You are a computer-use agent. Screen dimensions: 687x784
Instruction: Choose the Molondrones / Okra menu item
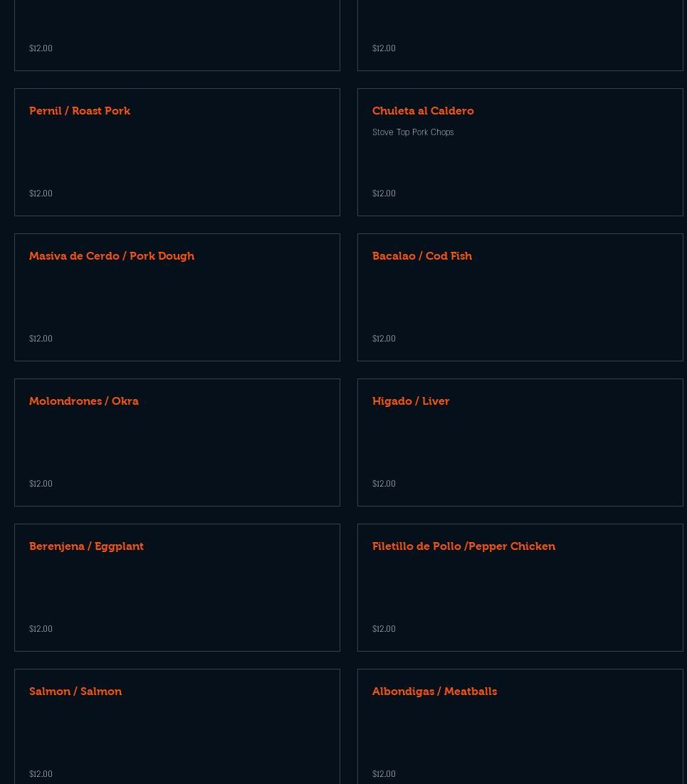(x=84, y=401)
